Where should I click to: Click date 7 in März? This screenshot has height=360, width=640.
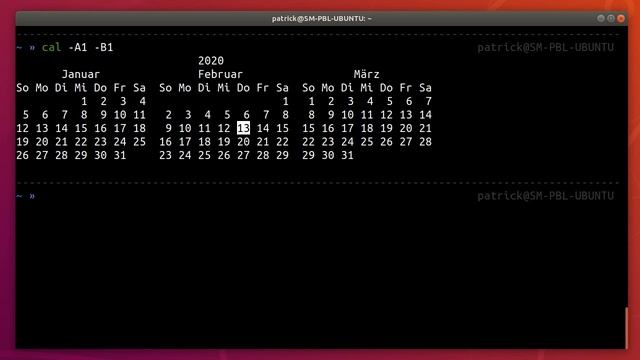click(428, 101)
